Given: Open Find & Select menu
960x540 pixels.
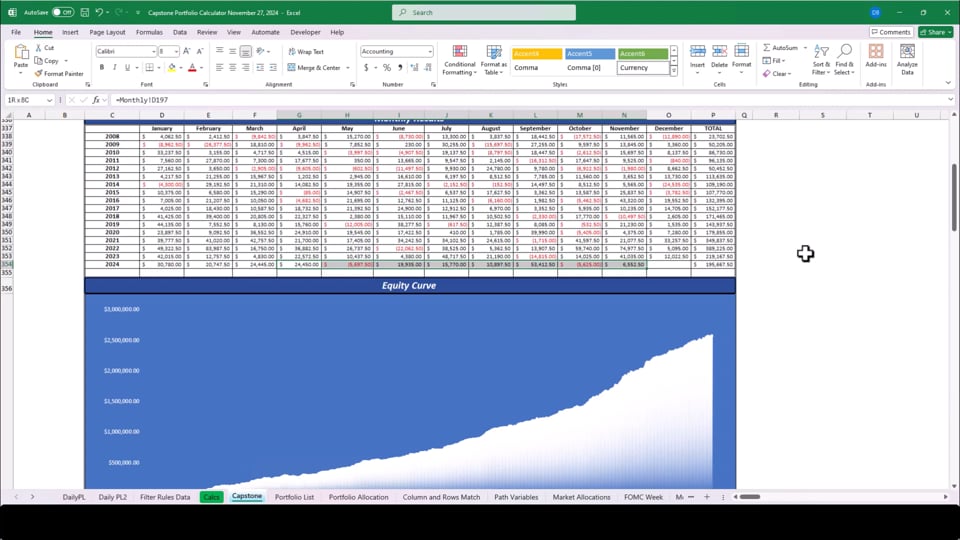Looking at the screenshot, I should point(844,60).
